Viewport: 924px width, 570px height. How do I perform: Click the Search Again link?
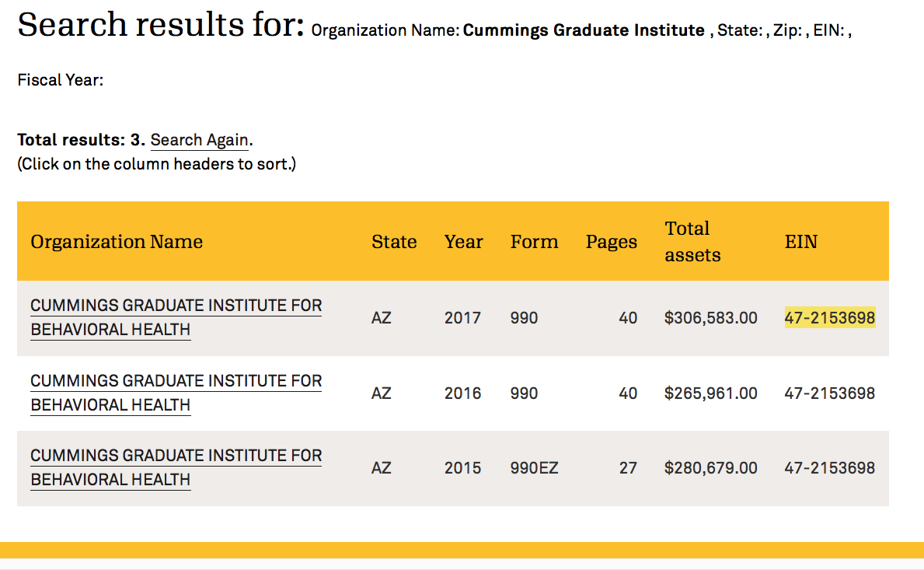pos(200,141)
